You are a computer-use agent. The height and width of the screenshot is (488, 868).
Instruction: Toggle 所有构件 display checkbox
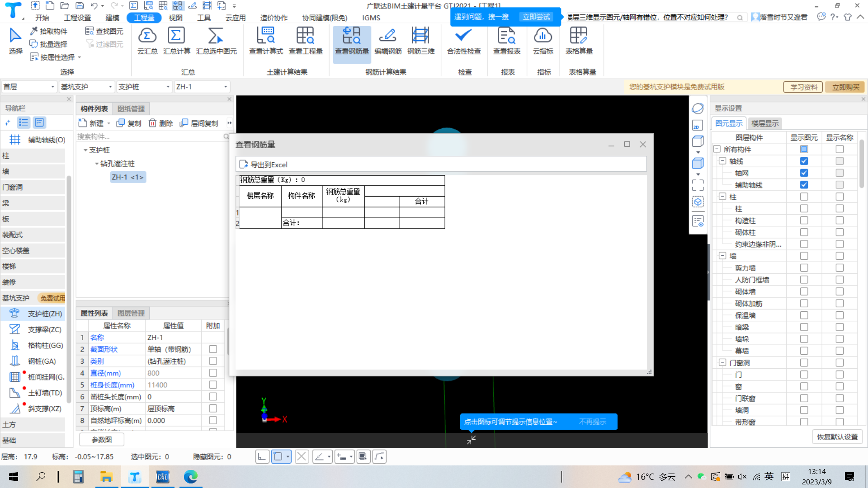[x=804, y=149]
